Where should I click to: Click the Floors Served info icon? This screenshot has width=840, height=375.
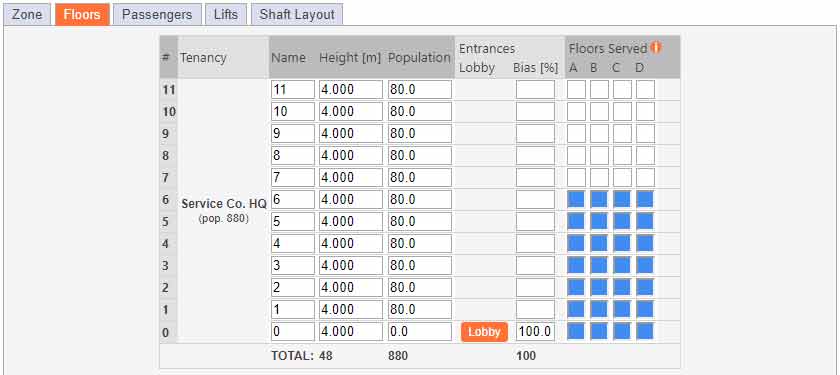pyautogui.click(x=656, y=48)
